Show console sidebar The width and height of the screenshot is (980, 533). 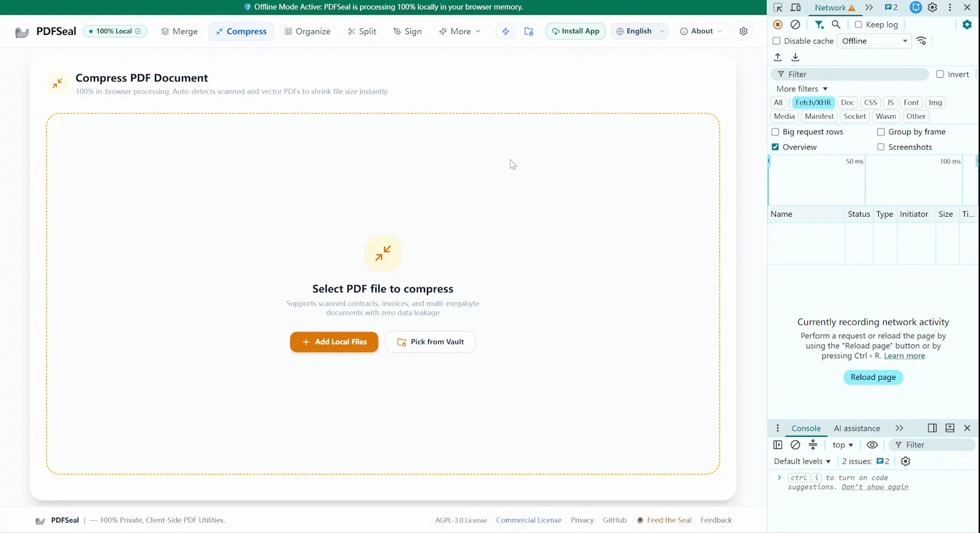[x=778, y=445]
